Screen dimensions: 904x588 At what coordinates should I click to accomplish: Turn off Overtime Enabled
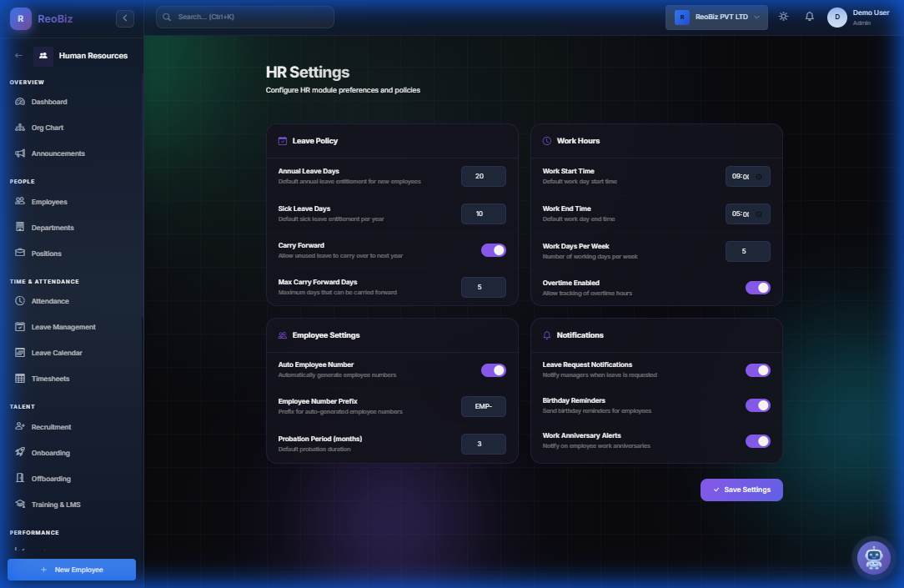[758, 287]
